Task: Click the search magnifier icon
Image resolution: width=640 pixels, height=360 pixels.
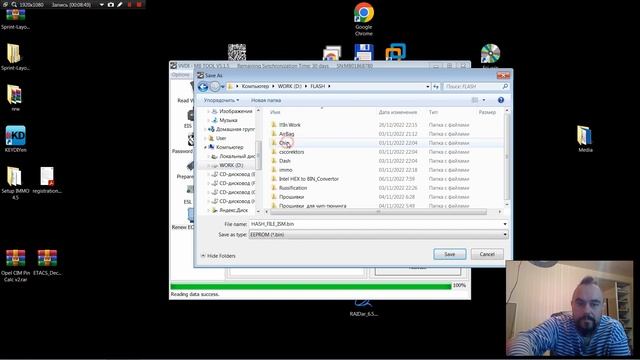Action: pyautogui.click(x=505, y=87)
